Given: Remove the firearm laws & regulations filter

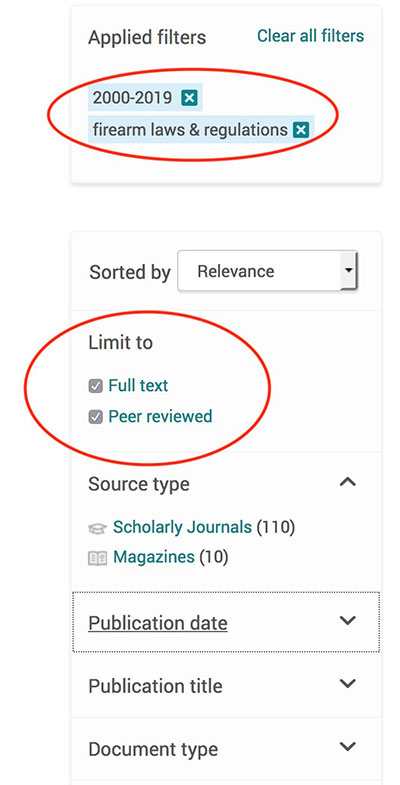Looking at the screenshot, I should click(x=300, y=130).
